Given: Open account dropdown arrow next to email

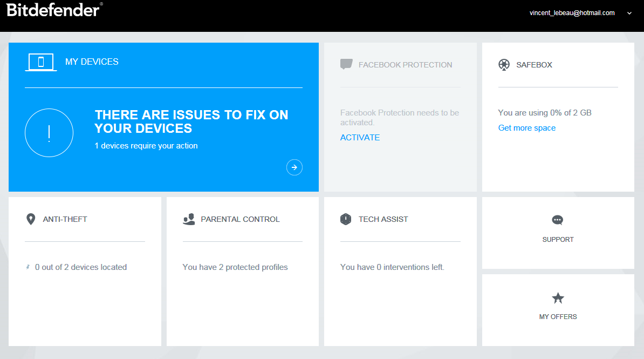Looking at the screenshot, I should 629,13.
